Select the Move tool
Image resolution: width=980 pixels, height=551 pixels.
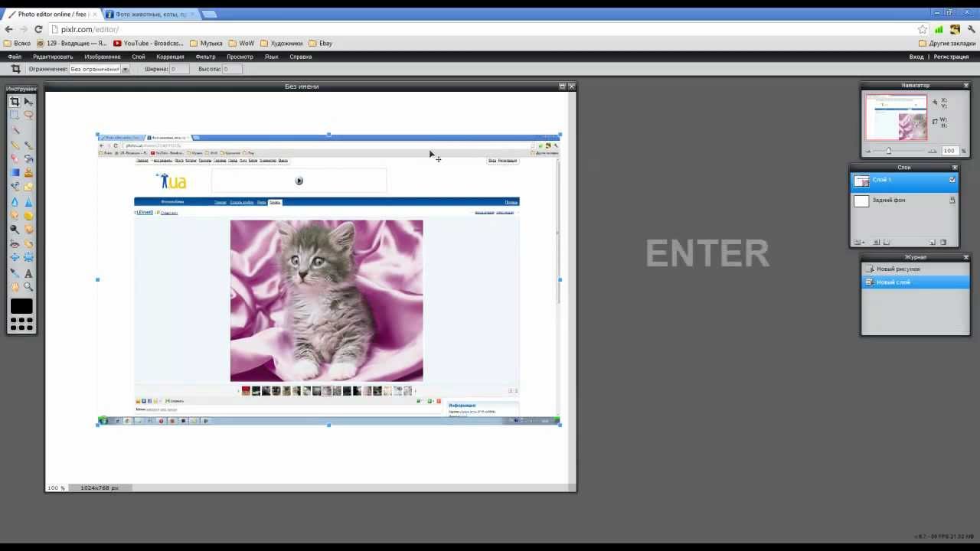[x=28, y=101]
